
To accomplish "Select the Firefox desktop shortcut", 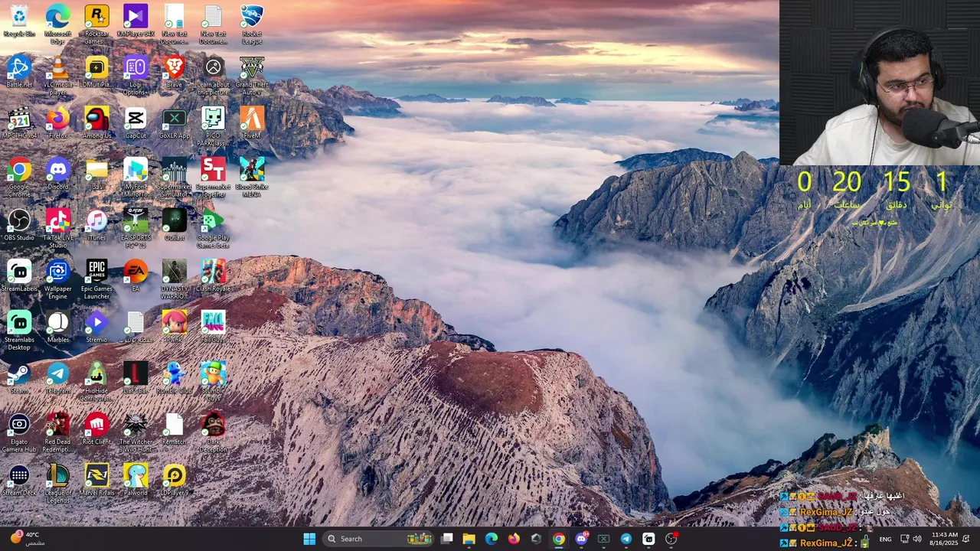I will (57, 123).
